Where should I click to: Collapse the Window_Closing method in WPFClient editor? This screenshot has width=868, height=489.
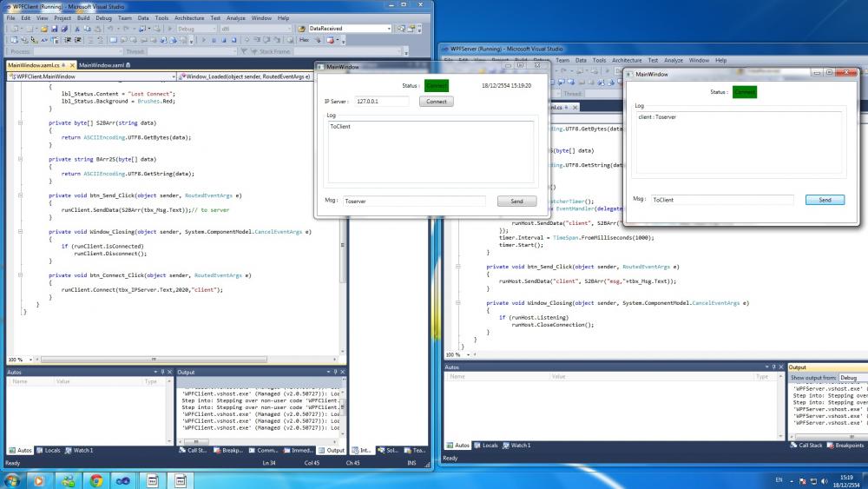pyautogui.click(x=21, y=233)
